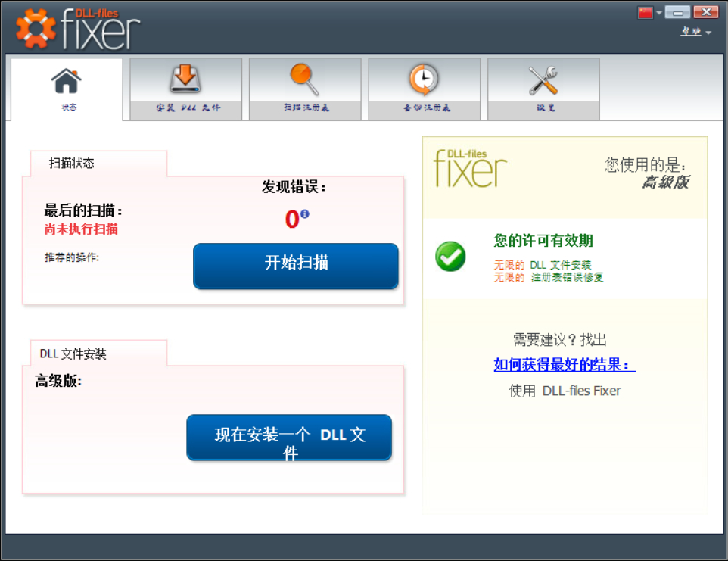The image size is (728, 561).
Task: Click the green checkmark license icon
Action: 450,257
